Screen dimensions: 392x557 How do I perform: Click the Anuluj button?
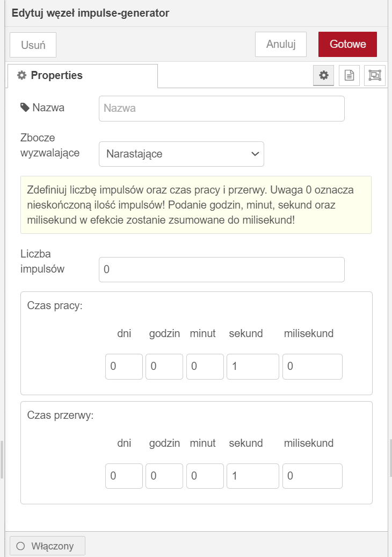click(x=281, y=44)
